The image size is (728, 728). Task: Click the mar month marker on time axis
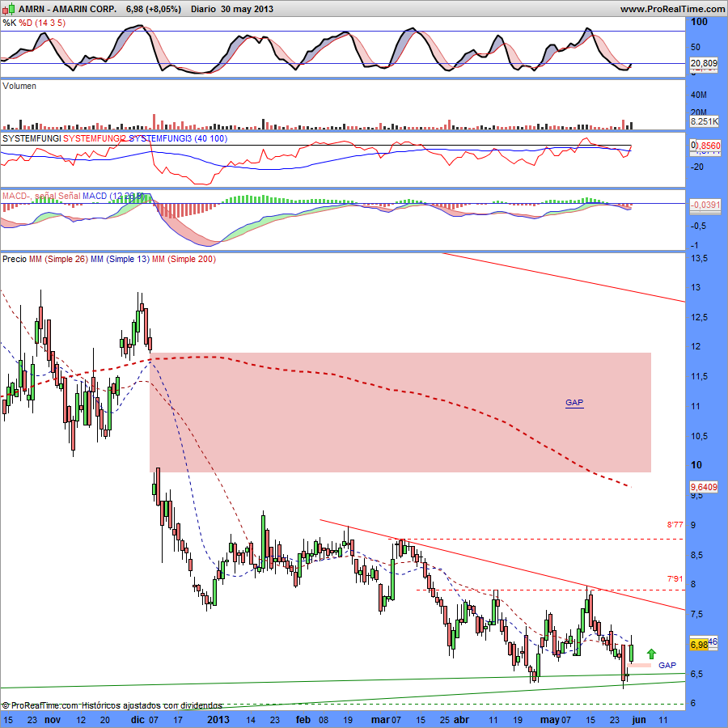tap(380, 719)
